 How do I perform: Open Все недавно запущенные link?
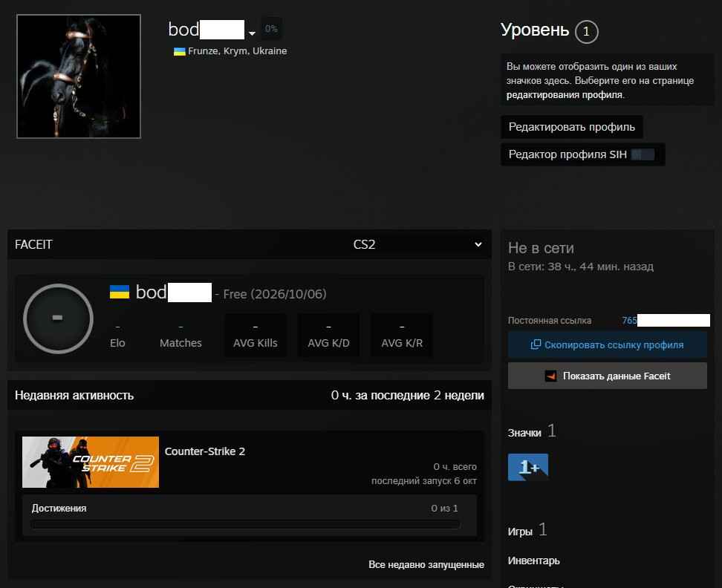(x=426, y=564)
